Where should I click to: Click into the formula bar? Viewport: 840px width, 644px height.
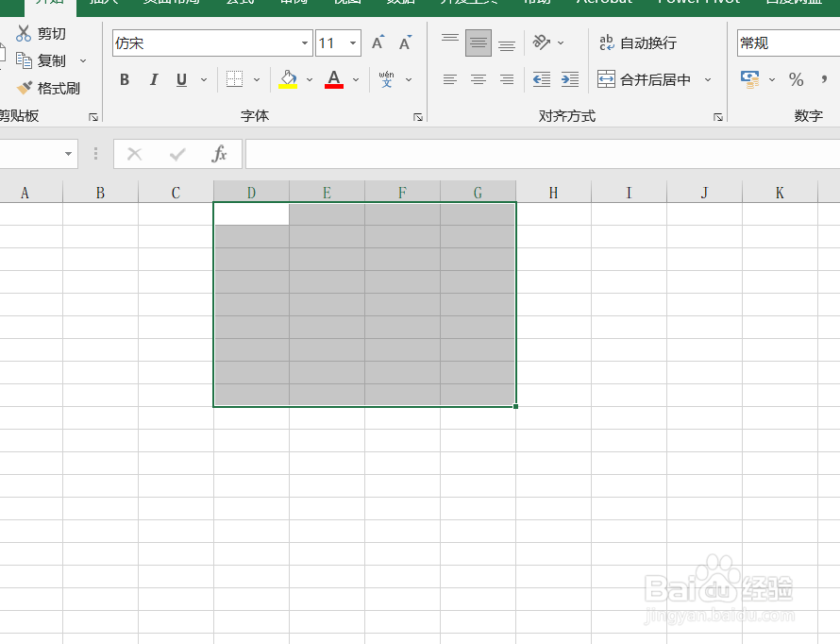542,154
